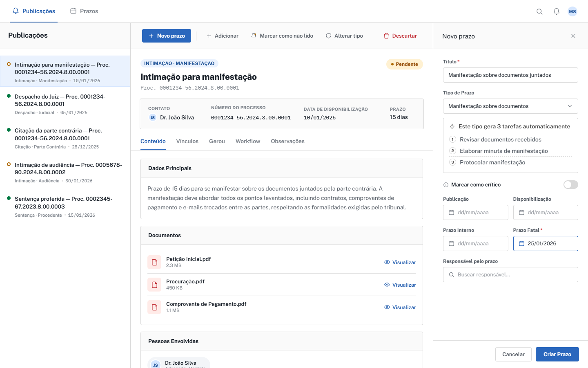Open notifications bell in top right
The height and width of the screenshot is (368, 588).
point(556,11)
